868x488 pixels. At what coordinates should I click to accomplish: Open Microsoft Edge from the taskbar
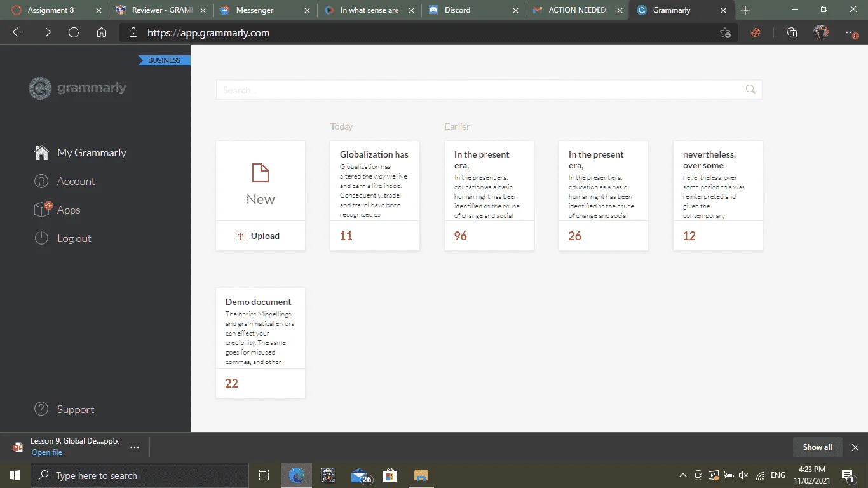click(297, 475)
